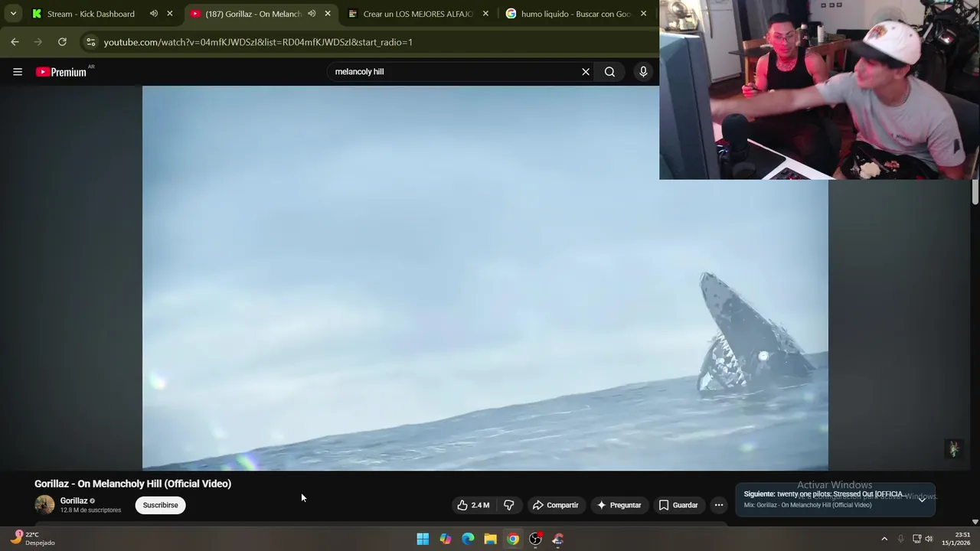Open Preguntar AI ask button

click(619, 505)
